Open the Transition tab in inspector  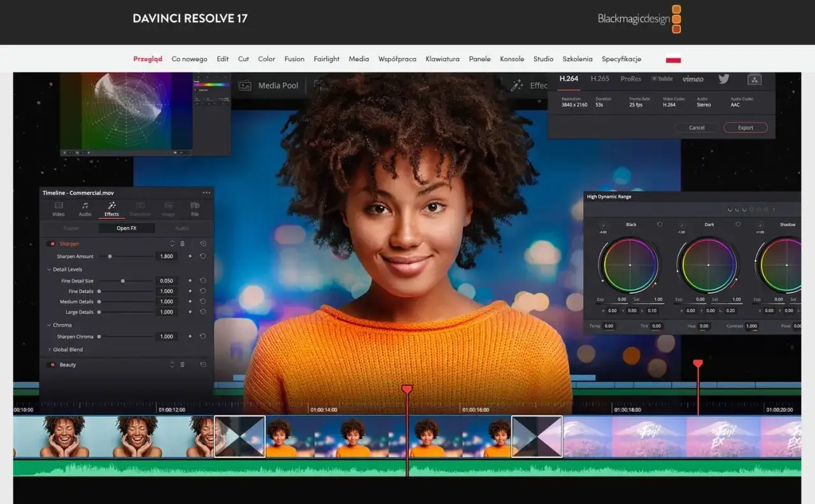(140, 209)
